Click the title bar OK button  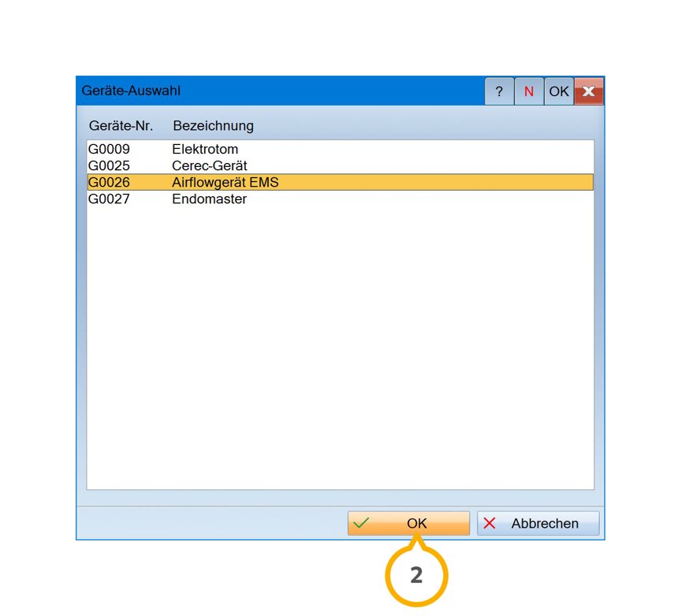click(x=559, y=91)
